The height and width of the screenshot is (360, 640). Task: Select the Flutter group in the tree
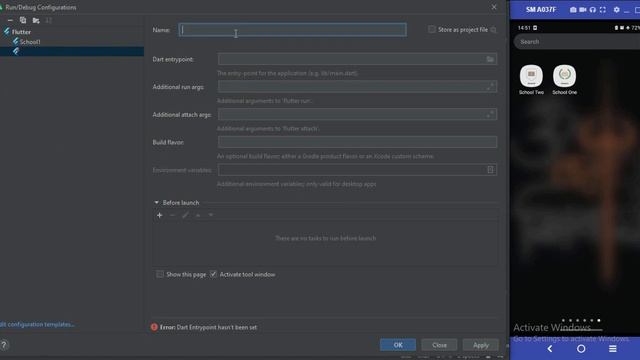21,32
